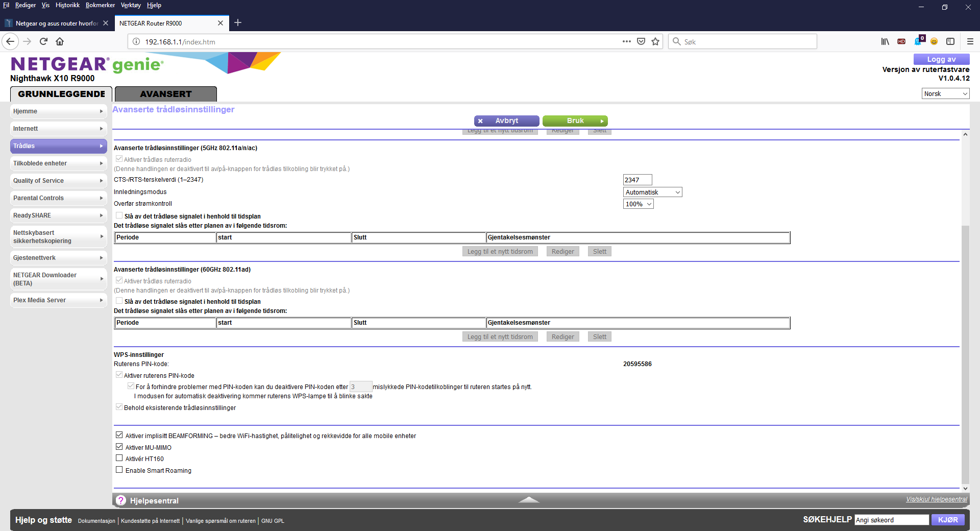Image resolution: width=980 pixels, height=531 pixels.
Task: Click the blue extension icon with badge
Action: pos(919,40)
